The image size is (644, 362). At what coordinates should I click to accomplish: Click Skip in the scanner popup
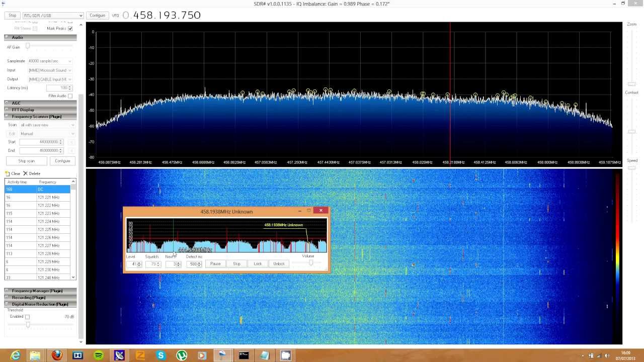pos(236,263)
